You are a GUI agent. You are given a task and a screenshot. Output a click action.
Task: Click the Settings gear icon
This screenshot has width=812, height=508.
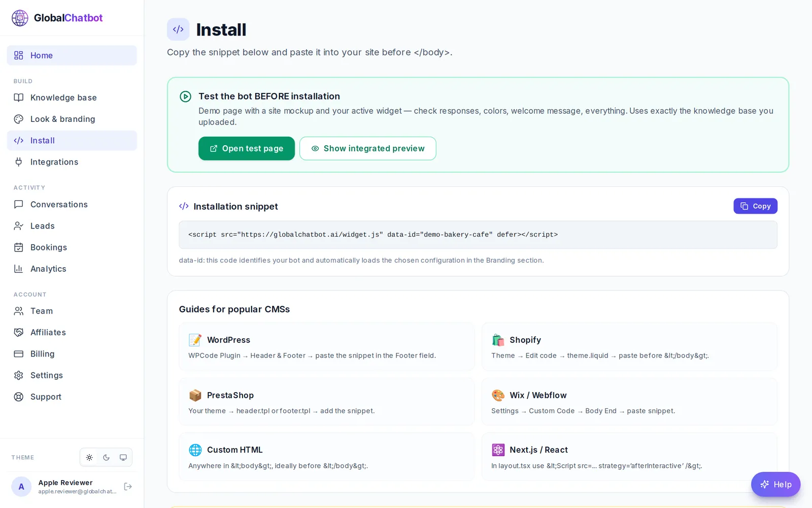point(19,375)
